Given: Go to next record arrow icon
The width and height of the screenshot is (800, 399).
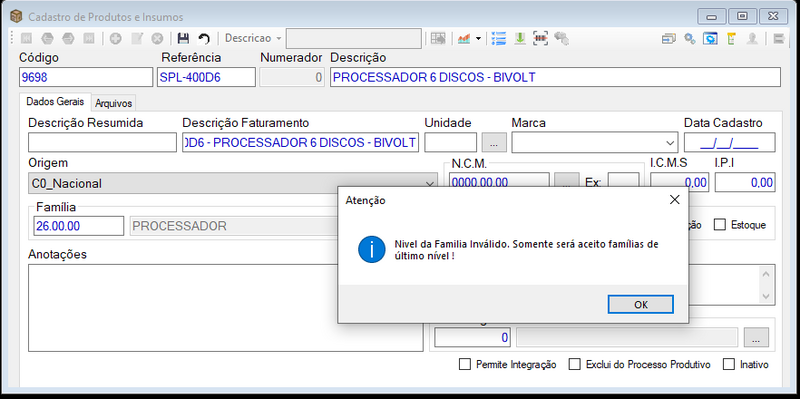Looking at the screenshot, I should (68, 38).
